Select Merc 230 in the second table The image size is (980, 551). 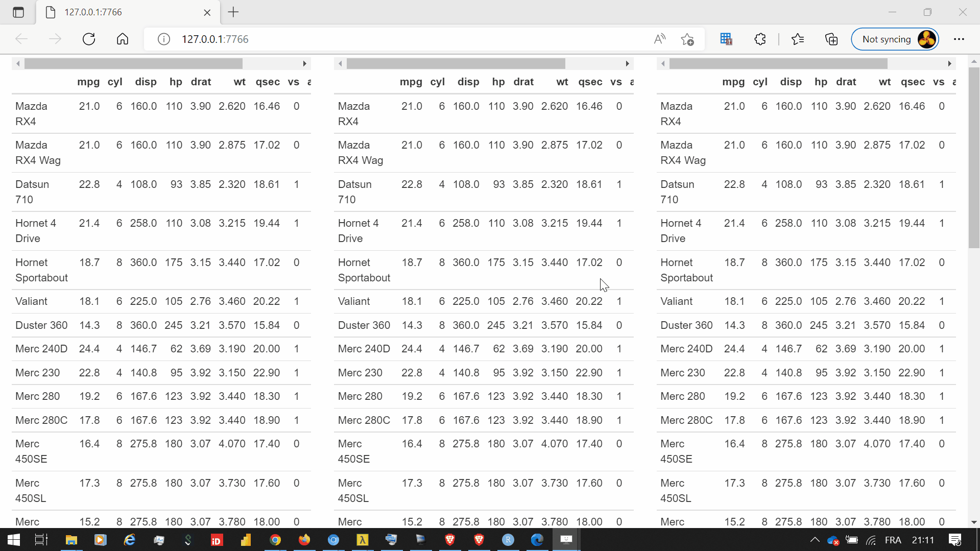(x=360, y=373)
